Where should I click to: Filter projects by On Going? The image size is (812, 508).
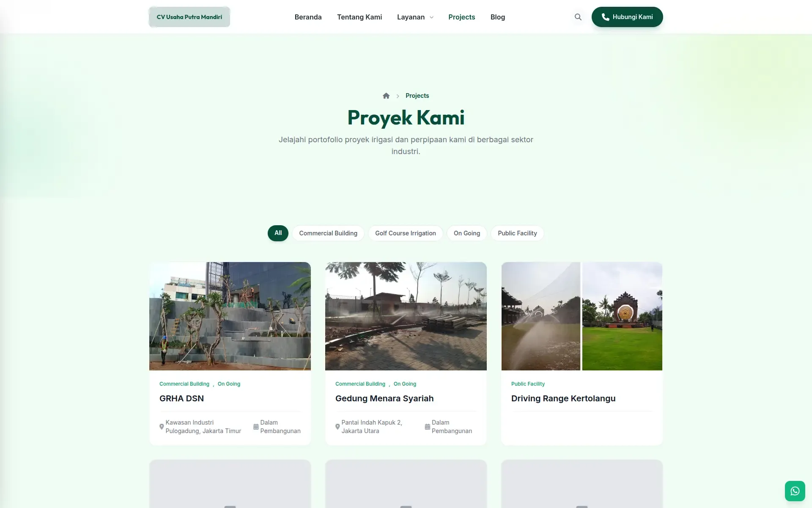pos(467,233)
